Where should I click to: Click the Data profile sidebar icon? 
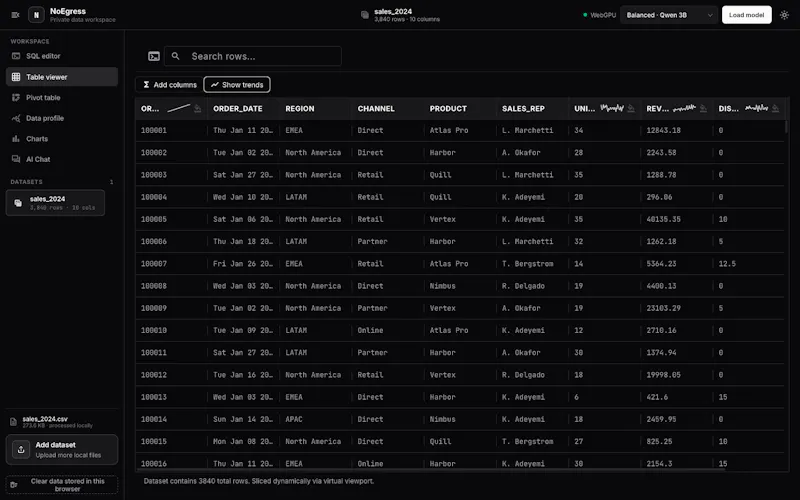(16, 118)
